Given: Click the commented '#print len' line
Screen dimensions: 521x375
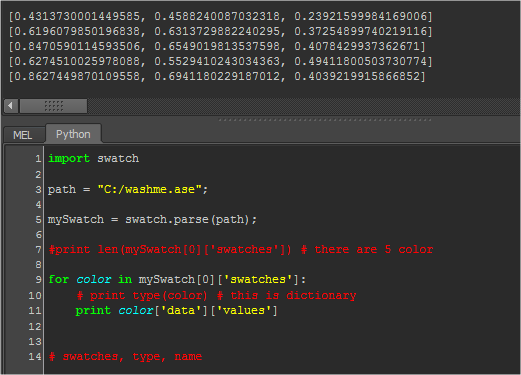Looking at the screenshot, I should pos(241,250).
